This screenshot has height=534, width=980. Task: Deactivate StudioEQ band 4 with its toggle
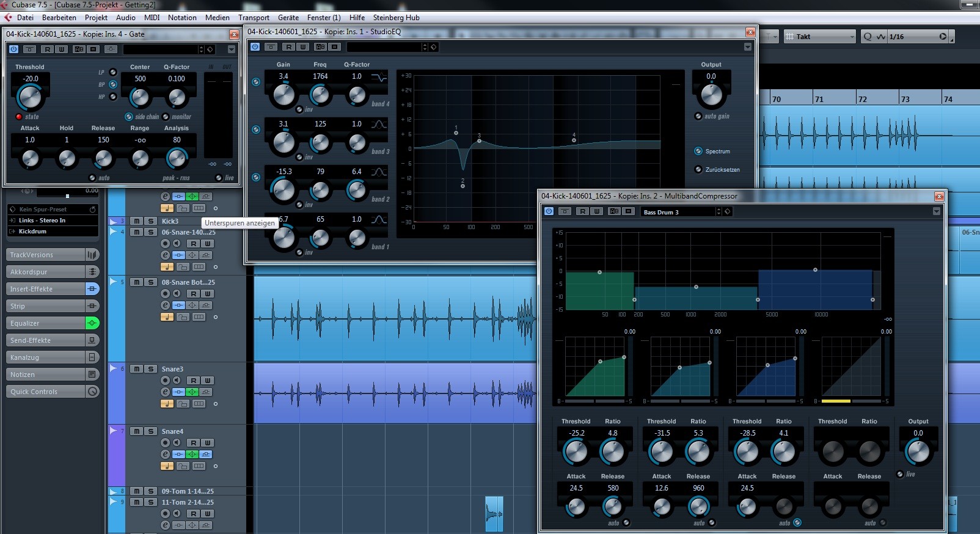pyautogui.click(x=256, y=82)
